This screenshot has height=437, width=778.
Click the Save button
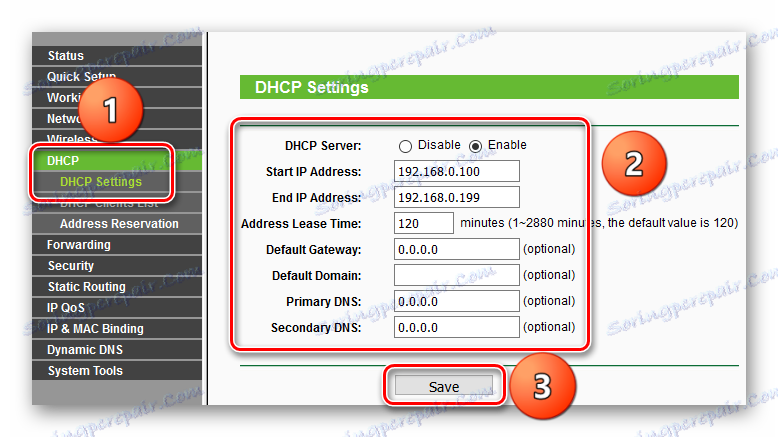444,386
